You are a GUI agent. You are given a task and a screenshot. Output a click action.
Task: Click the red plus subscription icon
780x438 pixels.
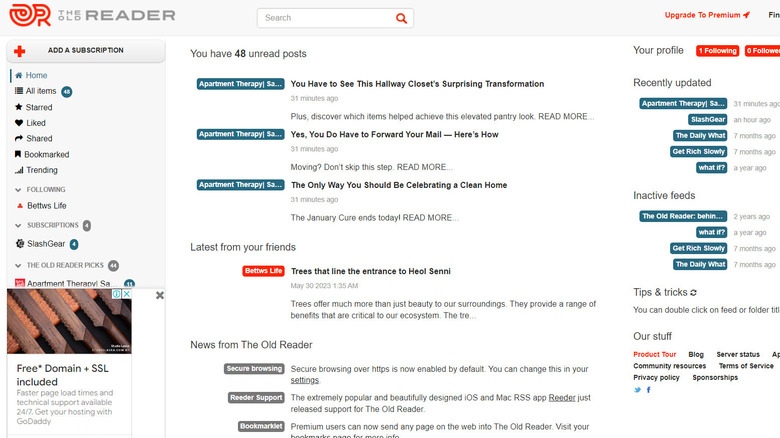pyautogui.click(x=20, y=51)
